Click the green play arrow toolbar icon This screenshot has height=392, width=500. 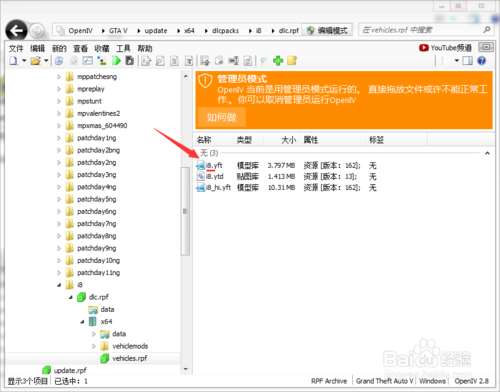tap(116, 60)
